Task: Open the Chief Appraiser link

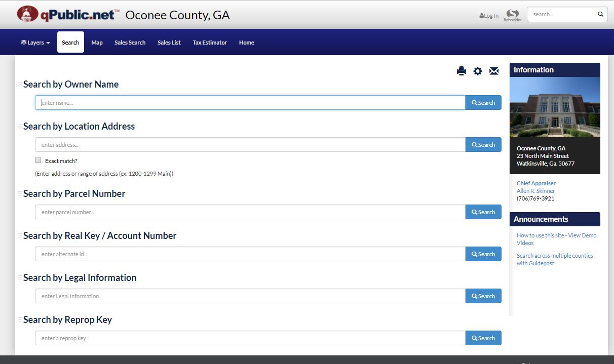Action: (536, 183)
